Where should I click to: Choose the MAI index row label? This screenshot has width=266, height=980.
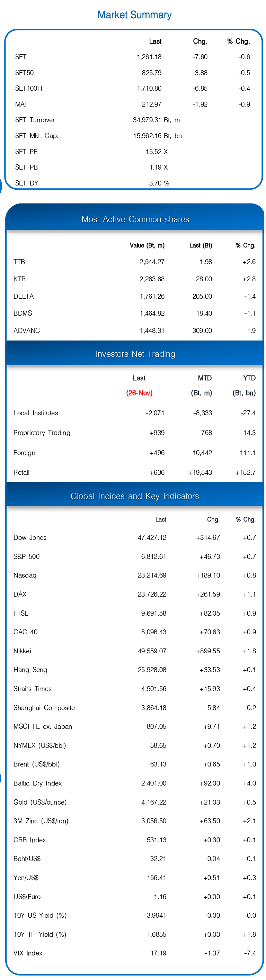tap(21, 104)
